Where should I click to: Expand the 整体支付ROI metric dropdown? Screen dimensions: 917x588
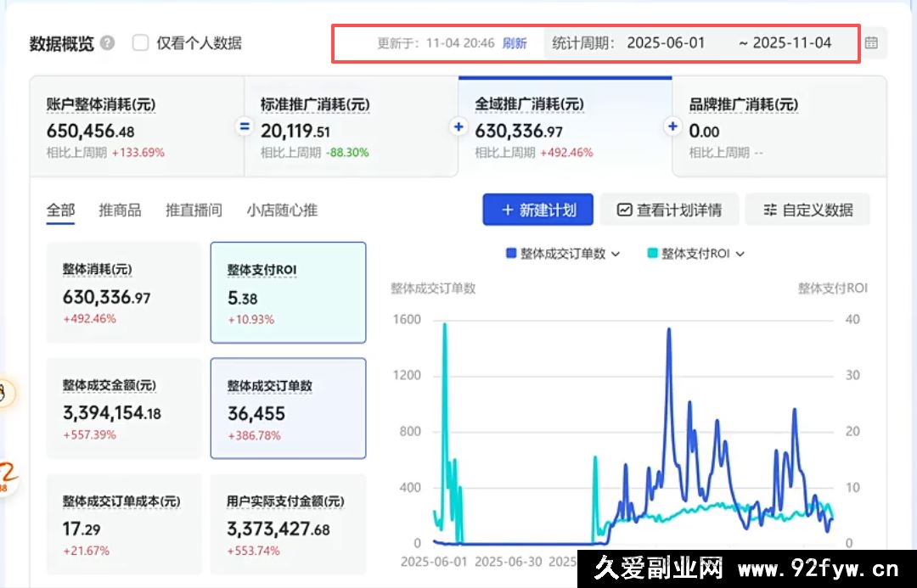pyautogui.click(x=740, y=253)
